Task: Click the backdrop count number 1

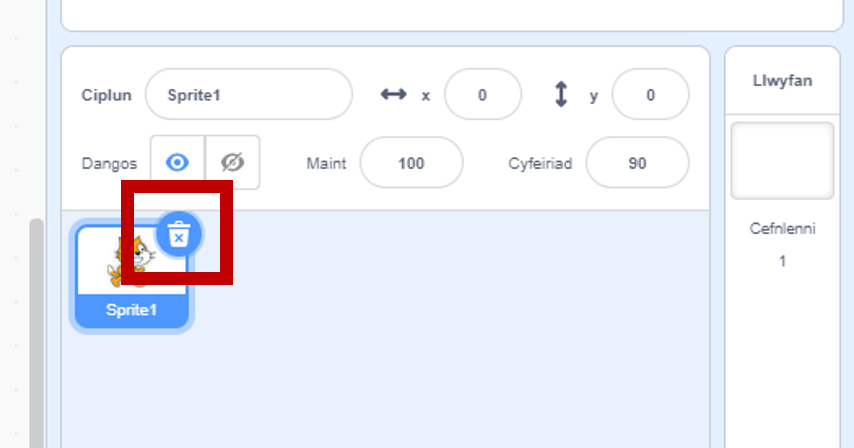Action: pos(782,261)
